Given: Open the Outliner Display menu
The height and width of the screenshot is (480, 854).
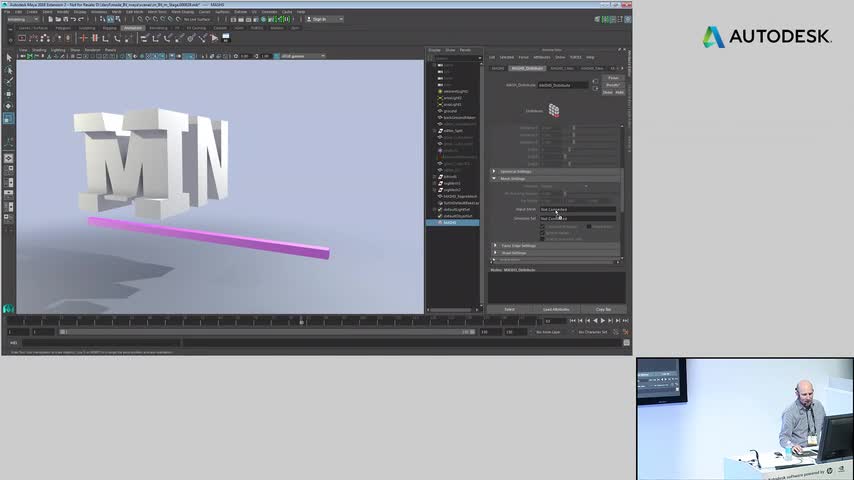Looking at the screenshot, I should click(x=434, y=50).
